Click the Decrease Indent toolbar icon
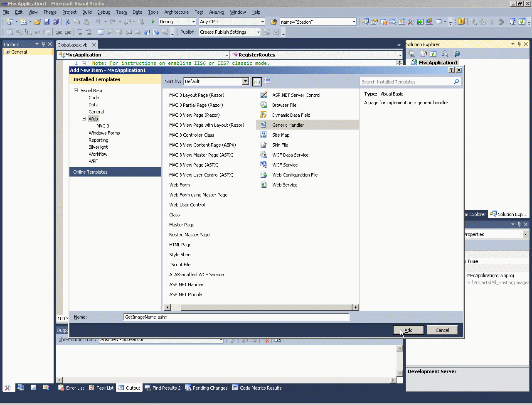Image resolution: width=532 pixels, height=405 pixels. coord(59,32)
